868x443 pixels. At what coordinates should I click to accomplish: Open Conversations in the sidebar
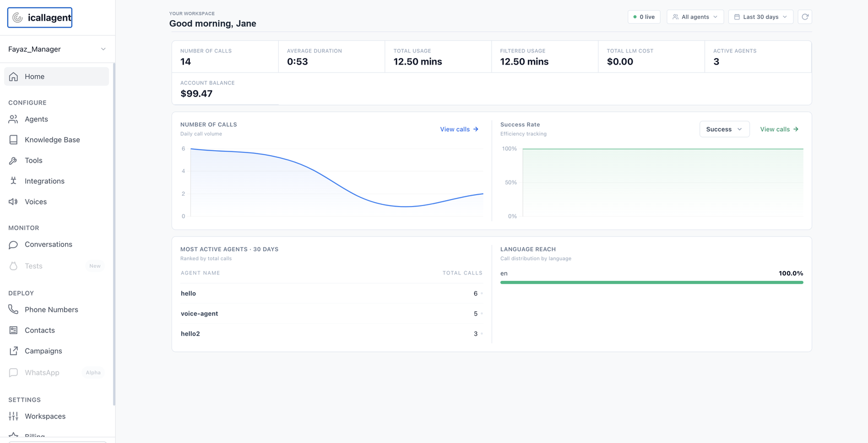56,245
